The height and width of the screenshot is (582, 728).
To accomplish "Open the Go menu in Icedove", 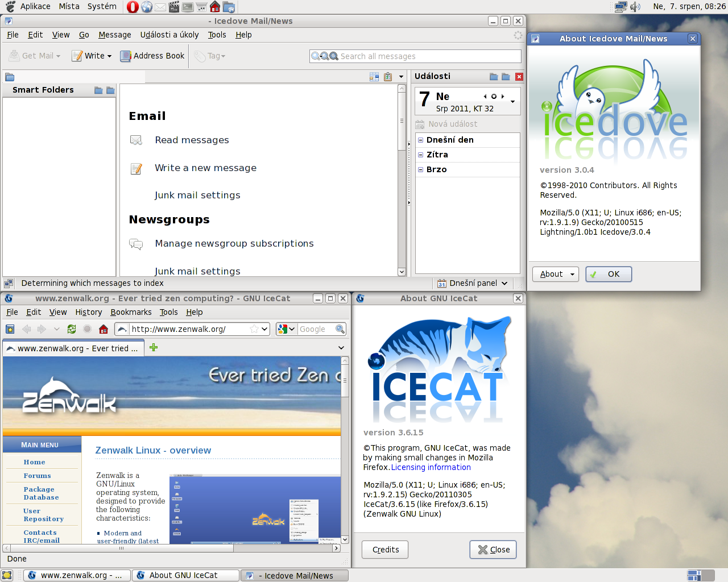I will [x=84, y=35].
